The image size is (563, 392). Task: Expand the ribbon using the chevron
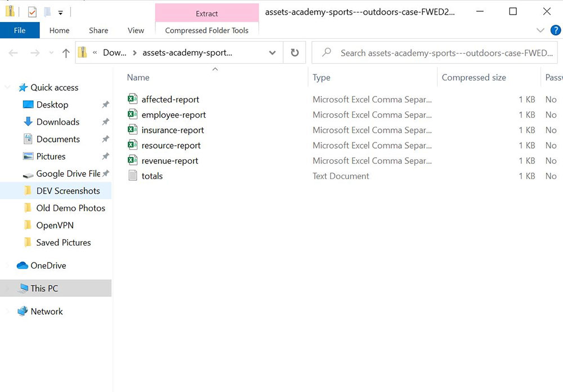(540, 30)
